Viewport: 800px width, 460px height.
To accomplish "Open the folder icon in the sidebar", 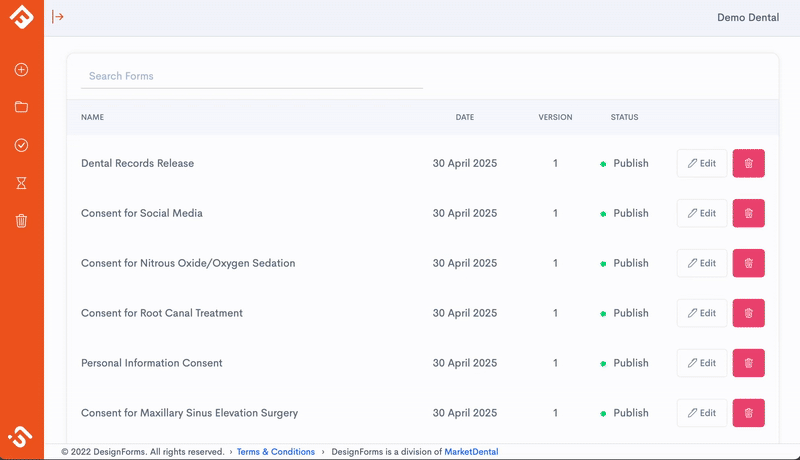I will [x=21, y=107].
